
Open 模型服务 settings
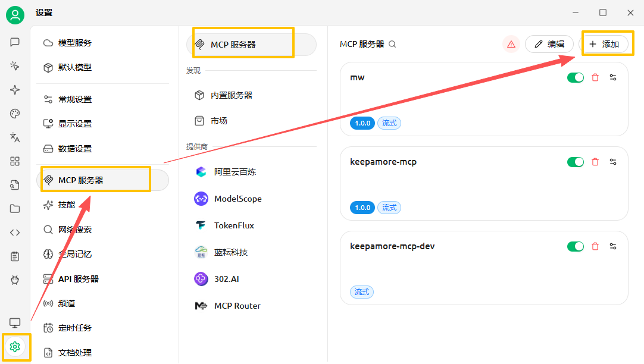click(x=103, y=43)
